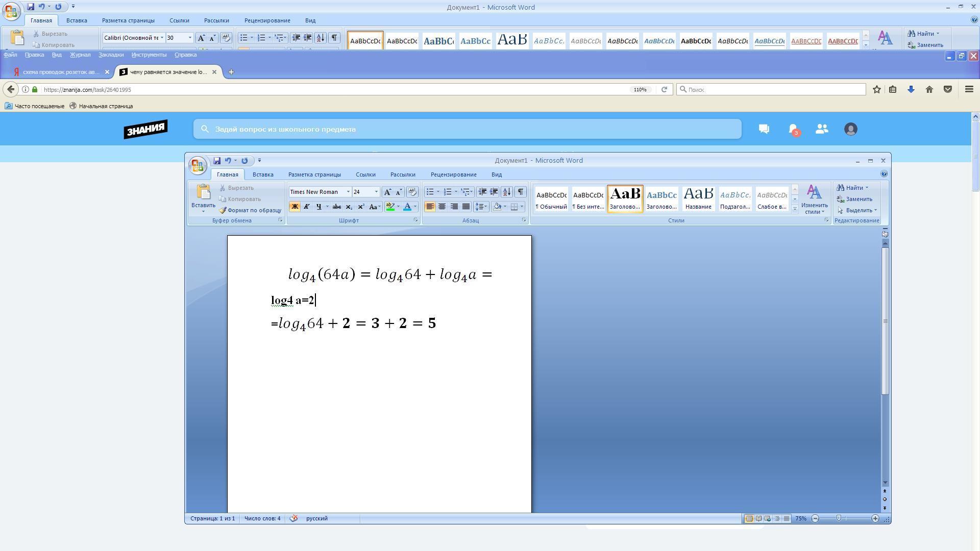Image resolution: width=980 pixels, height=551 pixels.
Task: Click the zoom slider in the embedded Word status bar
Action: click(x=839, y=518)
